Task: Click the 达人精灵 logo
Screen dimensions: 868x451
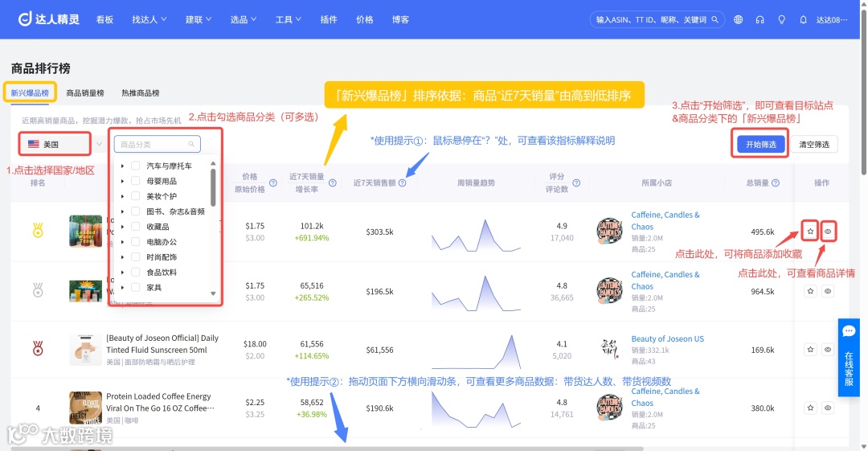Action: [x=48, y=19]
